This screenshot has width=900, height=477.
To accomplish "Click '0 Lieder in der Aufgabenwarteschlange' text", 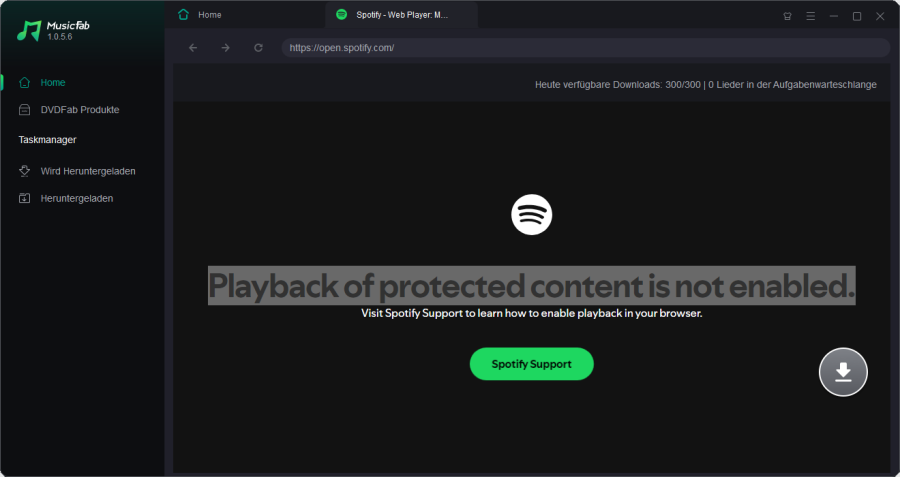I will pyautogui.click(x=792, y=84).
